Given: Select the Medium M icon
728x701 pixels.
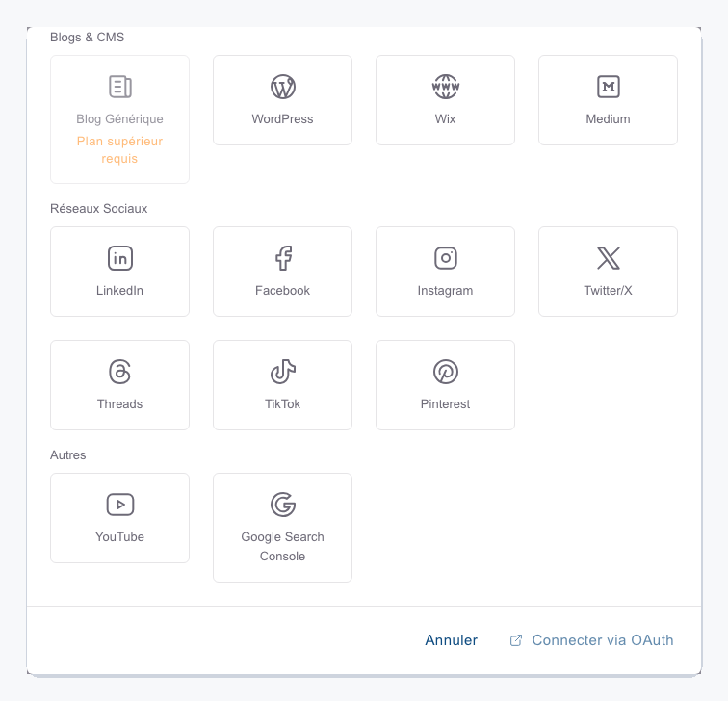Looking at the screenshot, I should click(x=608, y=87).
